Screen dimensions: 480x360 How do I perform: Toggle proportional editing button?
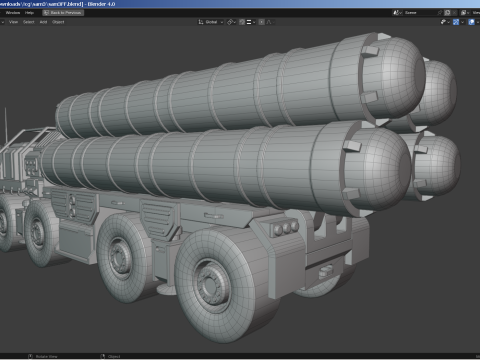pyautogui.click(x=262, y=22)
